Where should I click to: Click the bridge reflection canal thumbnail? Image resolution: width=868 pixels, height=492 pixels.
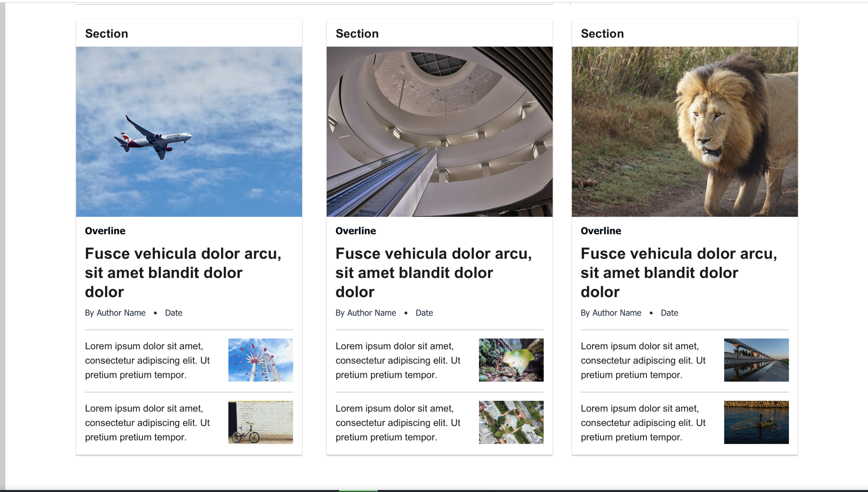point(756,360)
